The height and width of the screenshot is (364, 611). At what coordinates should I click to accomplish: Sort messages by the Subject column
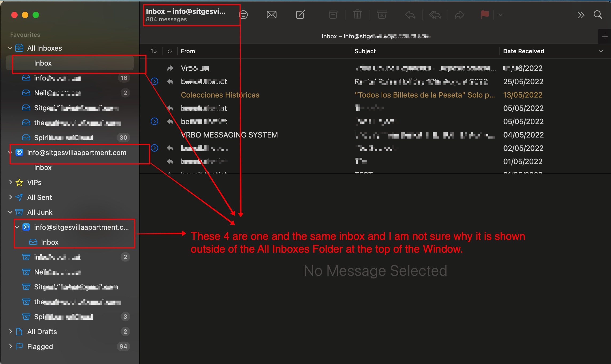coord(365,51)
